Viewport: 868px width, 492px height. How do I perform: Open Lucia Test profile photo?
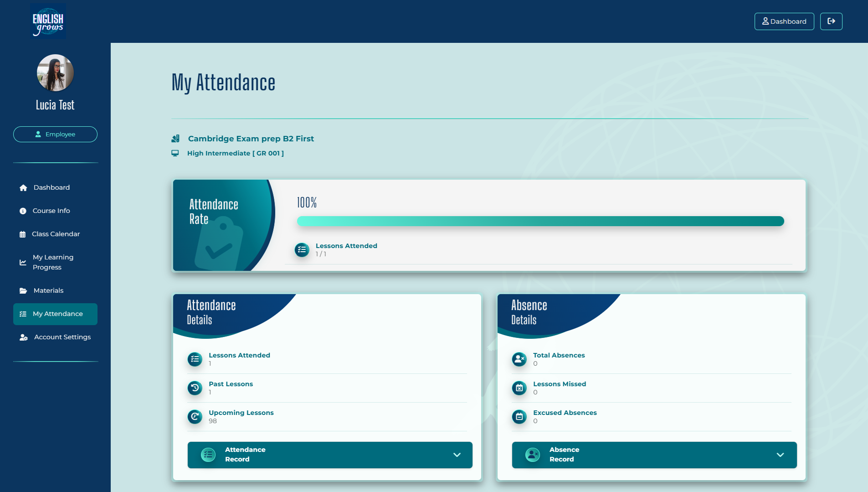[55, 73]
